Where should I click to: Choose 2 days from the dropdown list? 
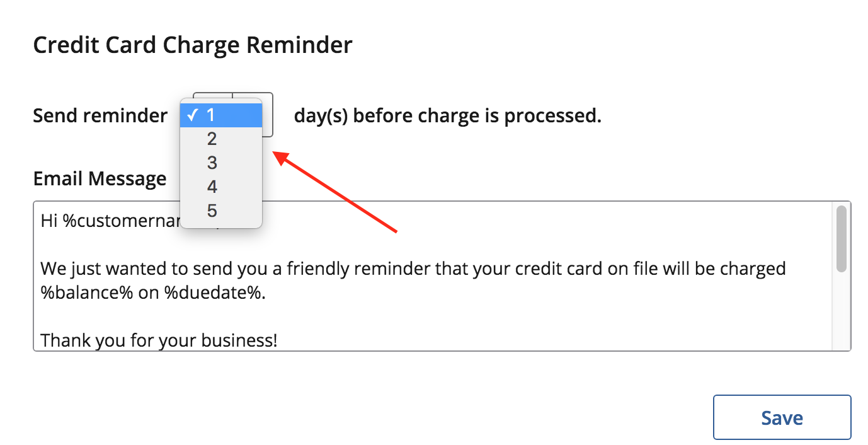[x=221, y=139]
